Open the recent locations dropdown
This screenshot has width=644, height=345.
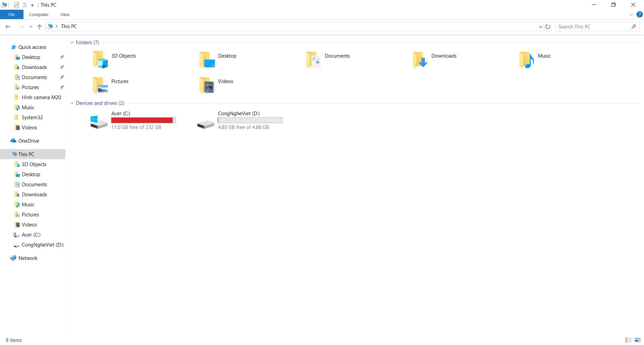(x=31, y=27)
